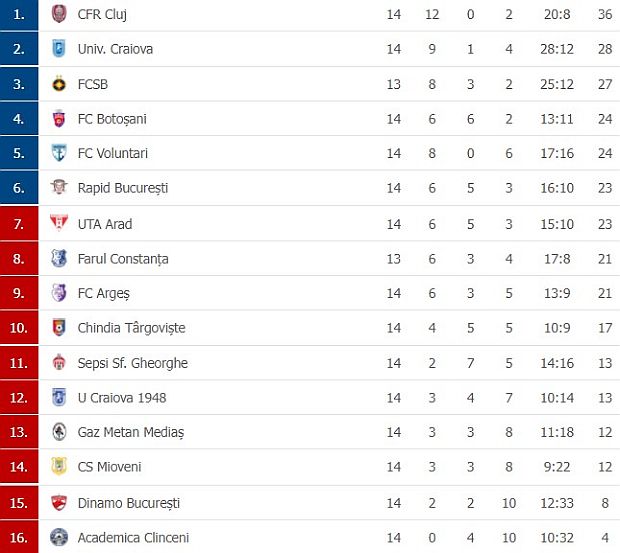Click the Dinamo București 12:33 goal ratio

[557, 503]
